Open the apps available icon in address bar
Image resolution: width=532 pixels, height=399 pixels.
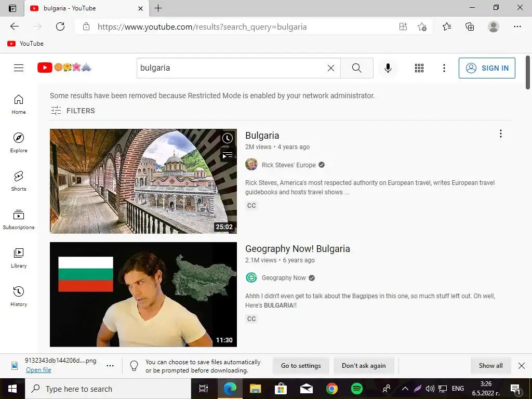click(x=403, y=26)
